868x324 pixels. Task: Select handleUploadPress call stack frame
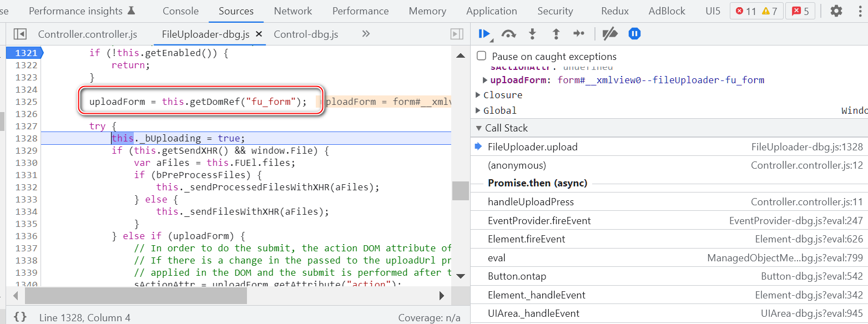click(x=531, y=202)
